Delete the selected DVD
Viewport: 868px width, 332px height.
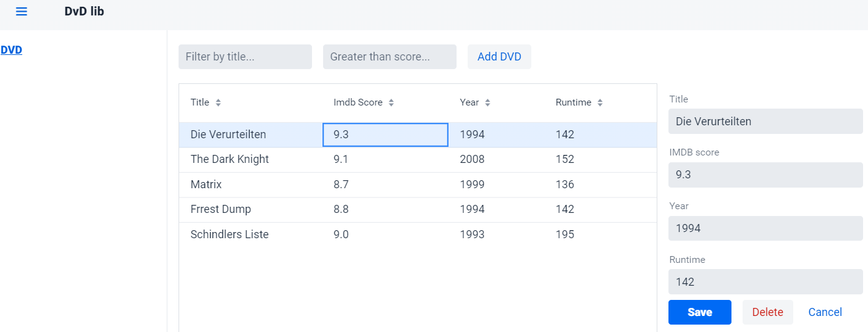(768, 312)
